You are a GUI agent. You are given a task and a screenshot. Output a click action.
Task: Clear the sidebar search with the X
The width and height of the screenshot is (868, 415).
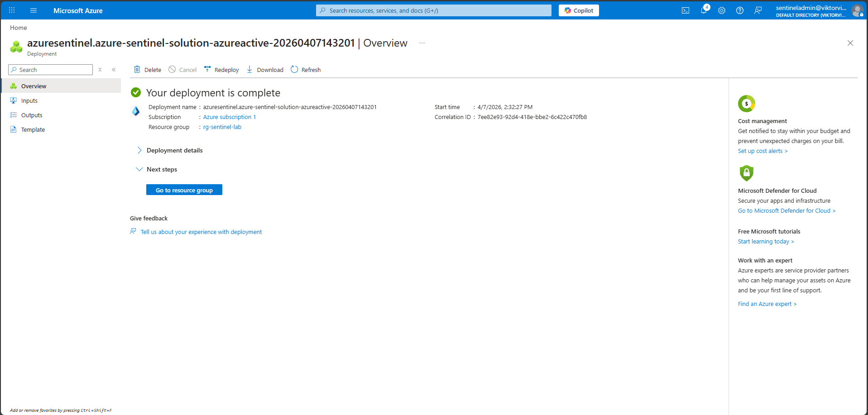point(100,70)
